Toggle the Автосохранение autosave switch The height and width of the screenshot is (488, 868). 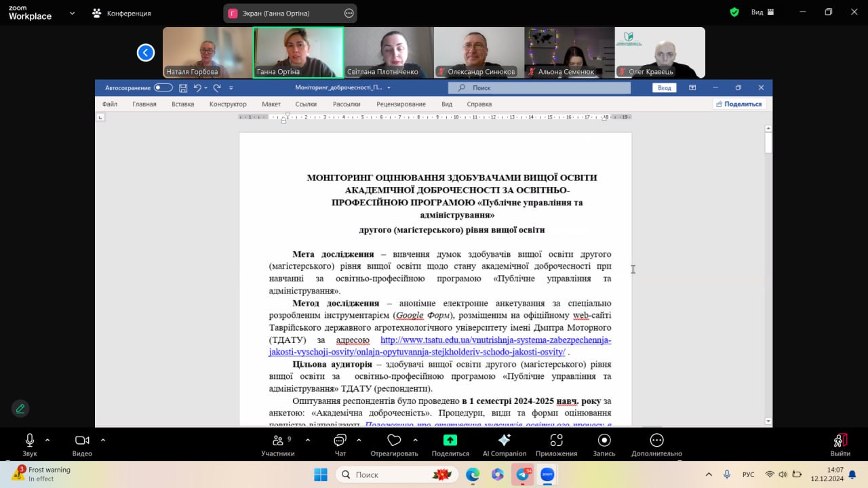click(x=163, y=87)
